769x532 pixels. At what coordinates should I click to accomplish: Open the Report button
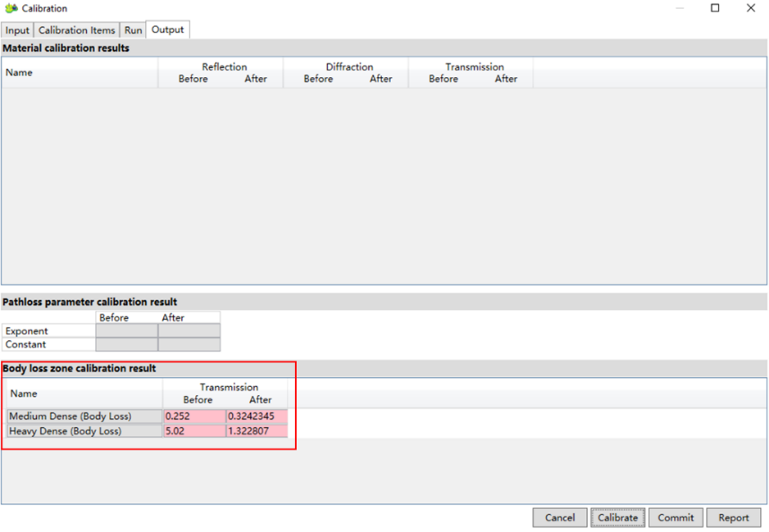click(x=733, y=518)
